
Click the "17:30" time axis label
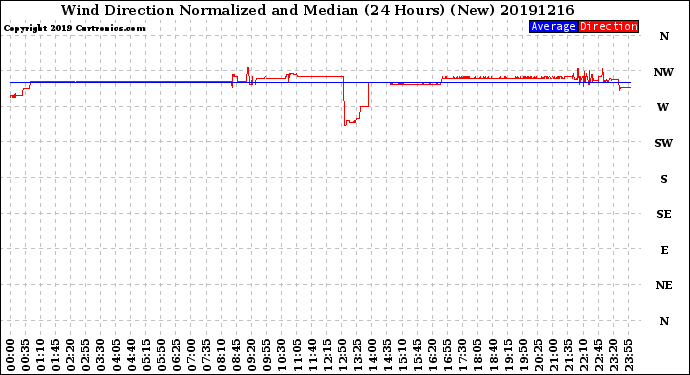coord(462,355)
